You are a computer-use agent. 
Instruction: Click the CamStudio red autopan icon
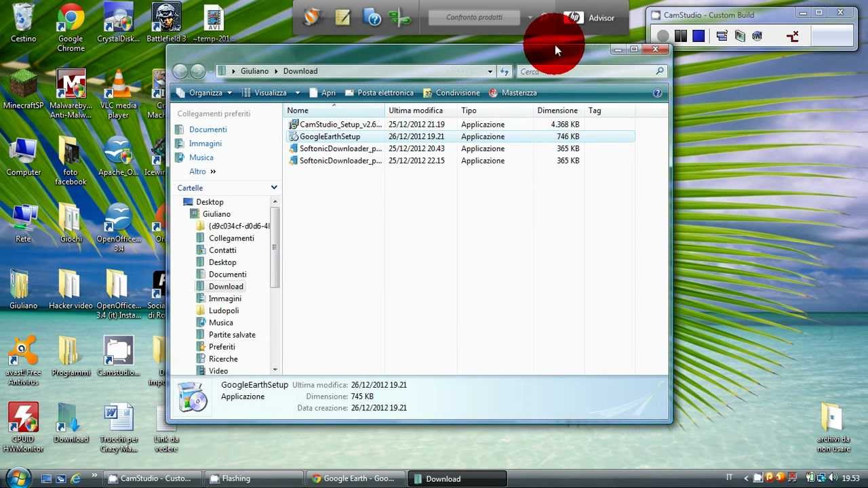click(792, 36)
